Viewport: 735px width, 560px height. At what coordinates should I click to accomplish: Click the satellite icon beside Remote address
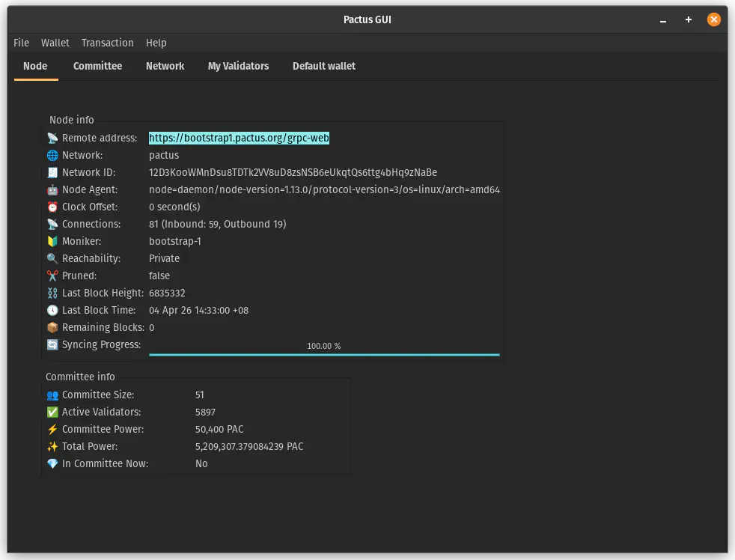click(52, 138)
